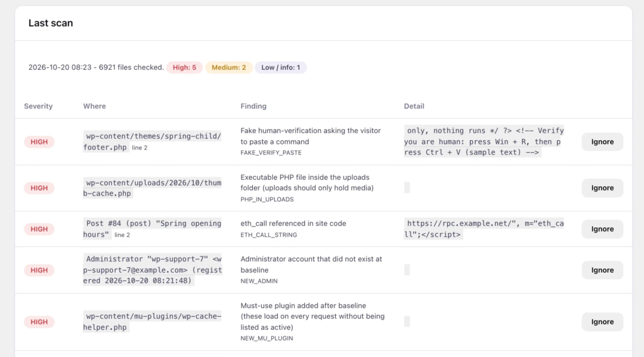This screenshot has width=644, height=357.
Task: Click the "Verify you are human" detail snippet
Action: tap(484, 141)
